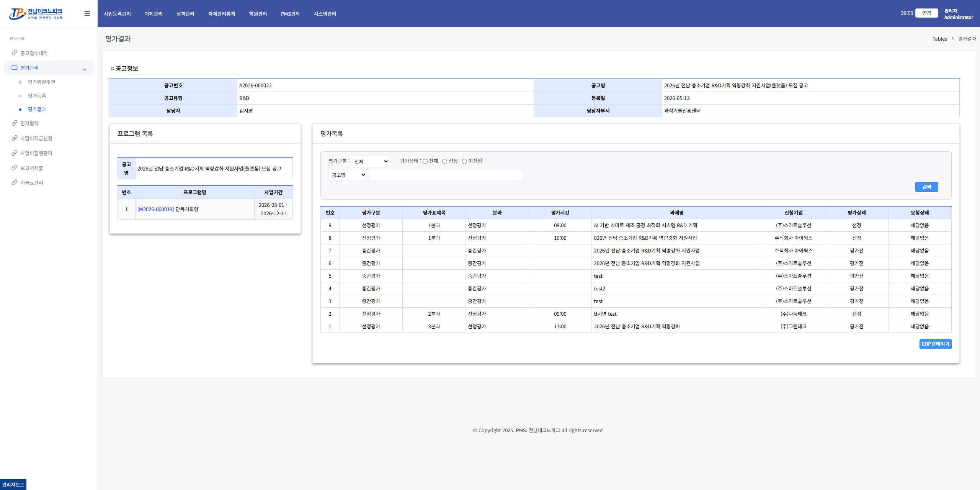Select the 미선정 evaluation status radio
This screenshot has height=490, width=980.
464,162
